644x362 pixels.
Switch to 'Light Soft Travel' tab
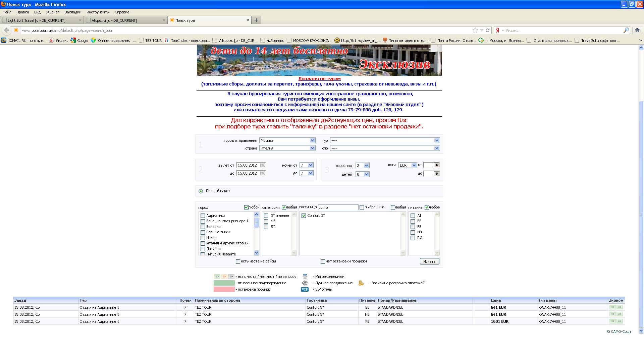tap(37, 20)
